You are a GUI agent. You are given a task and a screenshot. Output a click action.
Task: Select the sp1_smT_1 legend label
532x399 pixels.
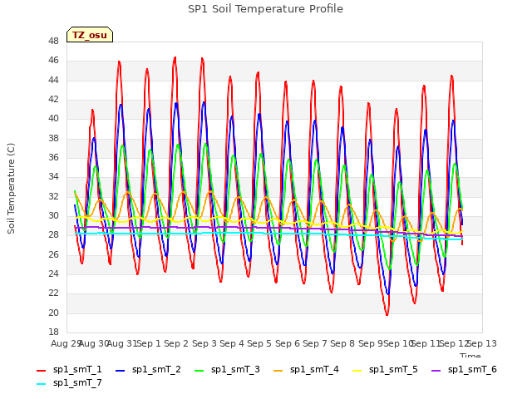(x=77, y=370)
